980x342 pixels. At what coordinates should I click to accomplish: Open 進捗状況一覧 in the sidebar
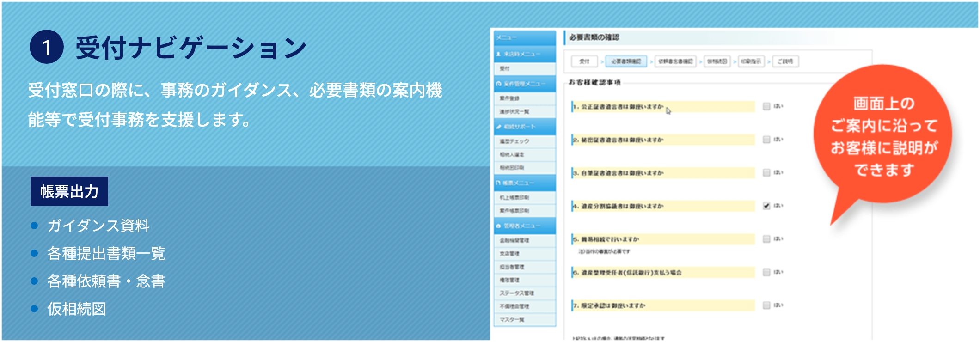[x=525, y=112]
